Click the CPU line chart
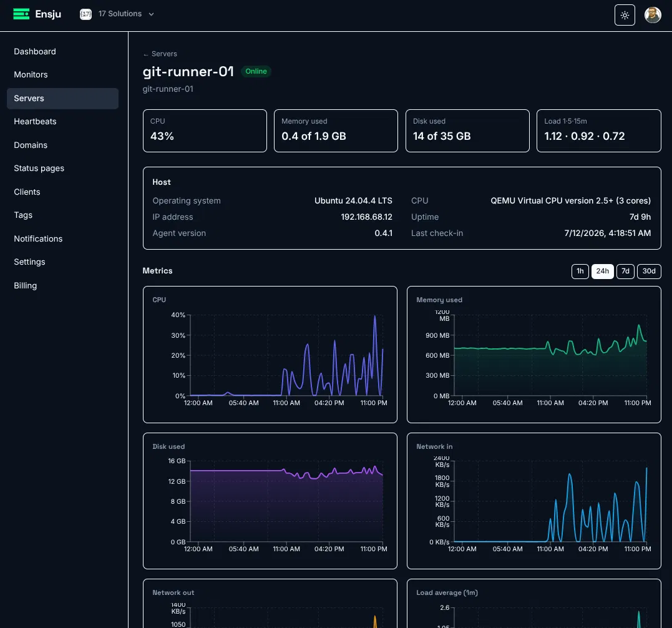The image size is (672, 628). tap(286, 355)
